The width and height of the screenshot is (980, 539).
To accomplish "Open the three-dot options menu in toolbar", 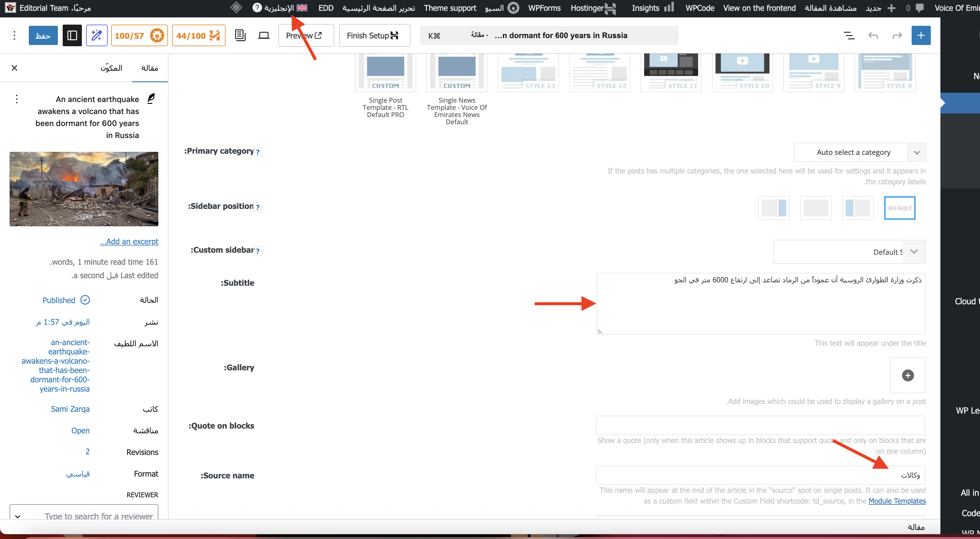I will (x=14, y=35).
